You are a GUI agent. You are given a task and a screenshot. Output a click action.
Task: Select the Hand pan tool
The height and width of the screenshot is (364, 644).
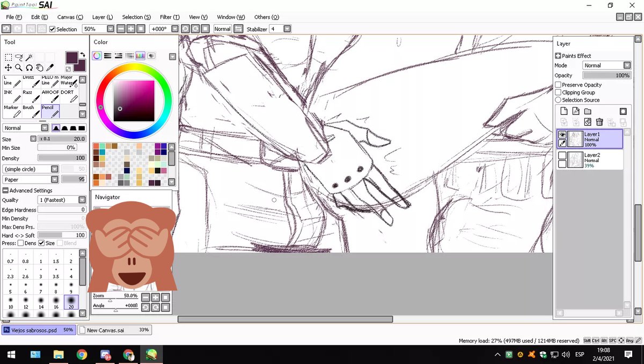point(40,67)
